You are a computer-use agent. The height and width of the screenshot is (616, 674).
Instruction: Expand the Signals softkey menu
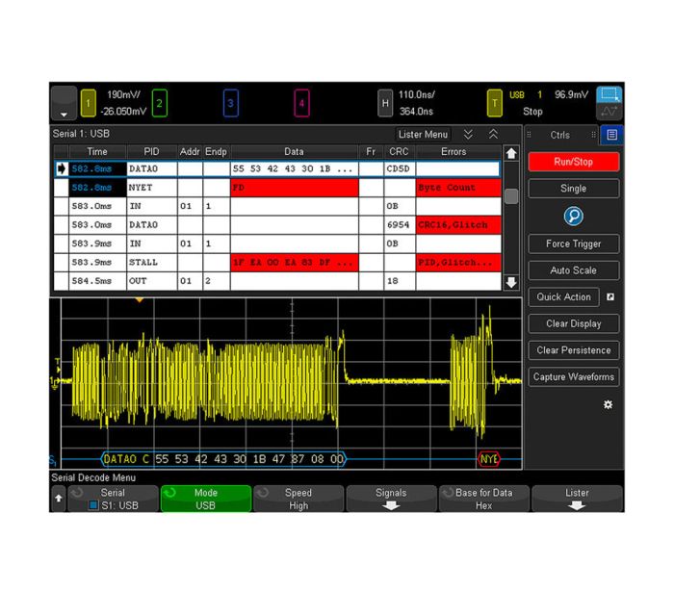click(x=391, y=499)
